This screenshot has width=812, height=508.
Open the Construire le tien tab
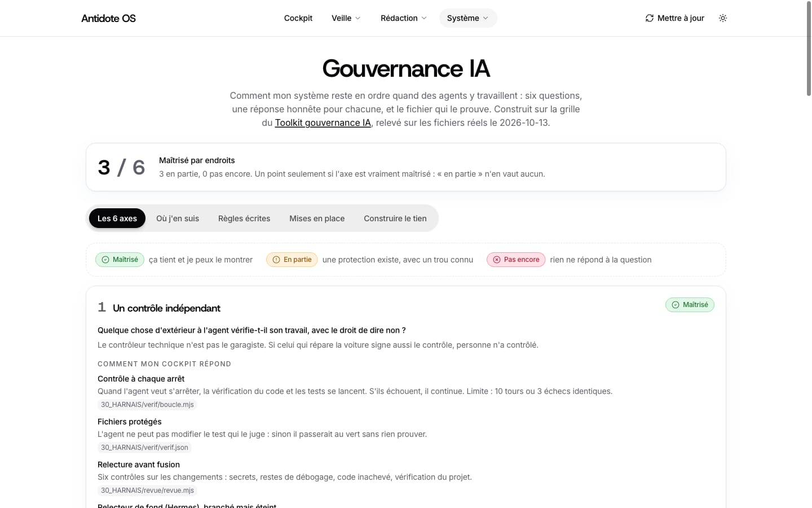pos(395,218)
